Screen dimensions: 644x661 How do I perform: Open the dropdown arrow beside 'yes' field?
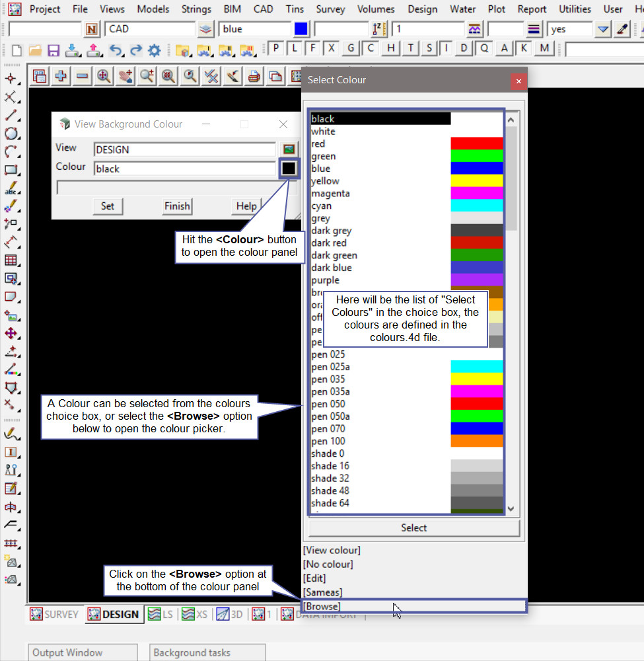(602, 29)
